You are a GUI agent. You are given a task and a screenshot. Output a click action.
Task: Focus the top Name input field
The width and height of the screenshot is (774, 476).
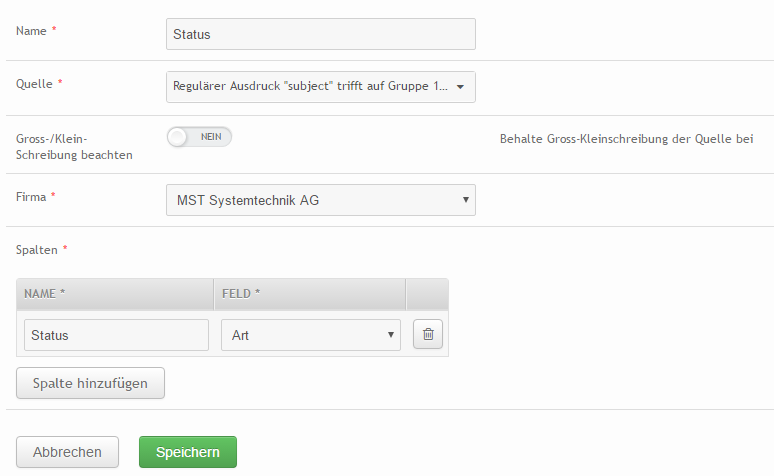tap(321, 34)
